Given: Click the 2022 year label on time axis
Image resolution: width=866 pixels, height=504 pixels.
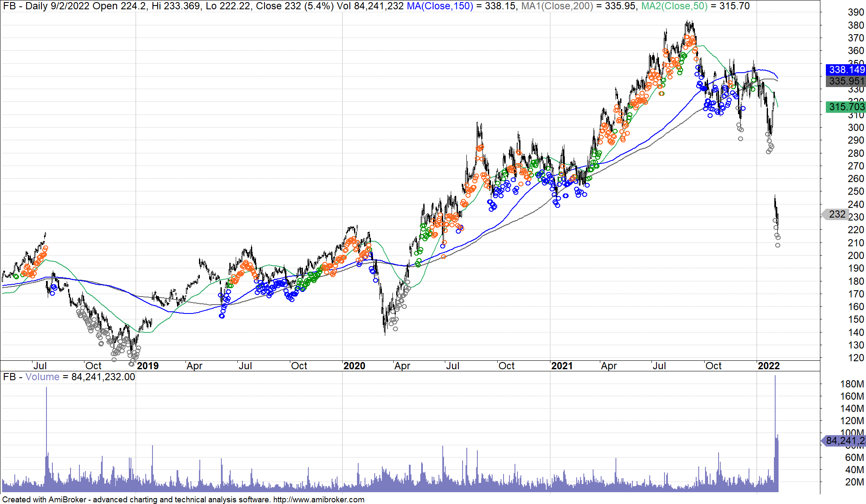Looking at the screenshot, I should point(768,366).
